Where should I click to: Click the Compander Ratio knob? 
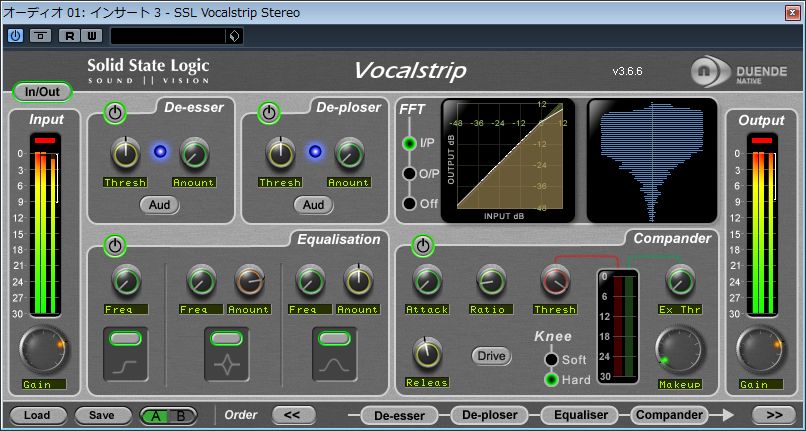click(x=491, y=280)
